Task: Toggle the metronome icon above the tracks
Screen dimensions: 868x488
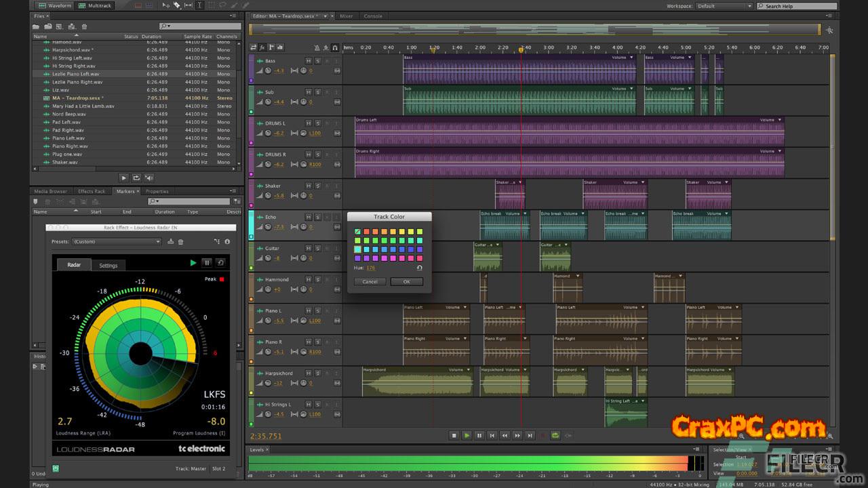Action: (317, 47)
